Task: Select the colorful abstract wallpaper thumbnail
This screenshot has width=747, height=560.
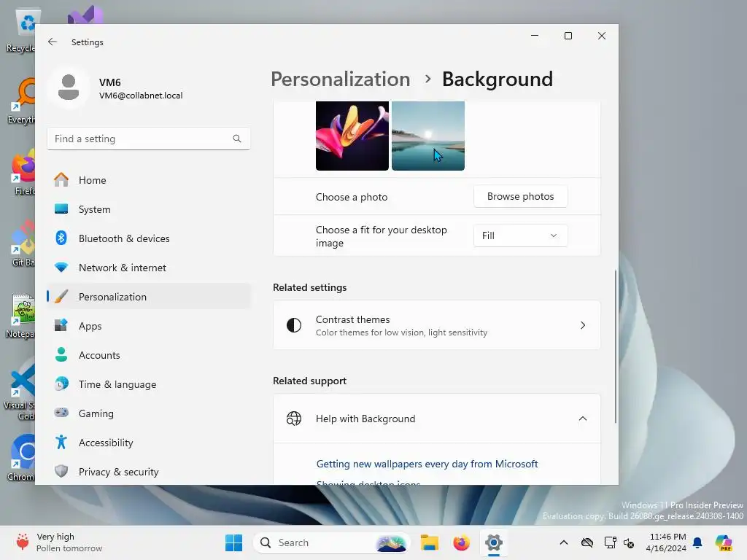Action: click(352, 136)
